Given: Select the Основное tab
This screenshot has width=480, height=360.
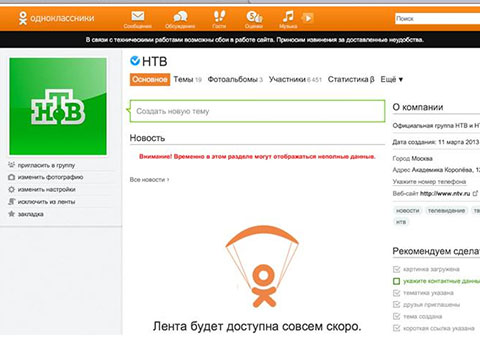Looking at the screenshot, I should (150, 79).
